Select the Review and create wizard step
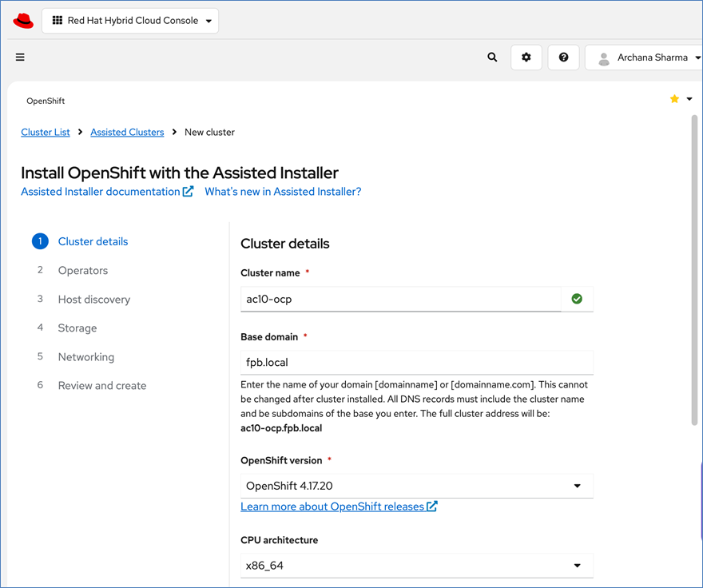Screen dimensions: 703x588 (102, 386)
